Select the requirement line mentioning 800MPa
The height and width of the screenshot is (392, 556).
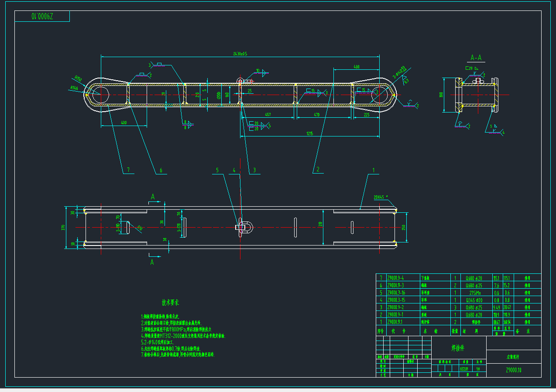tap(176, 330)
